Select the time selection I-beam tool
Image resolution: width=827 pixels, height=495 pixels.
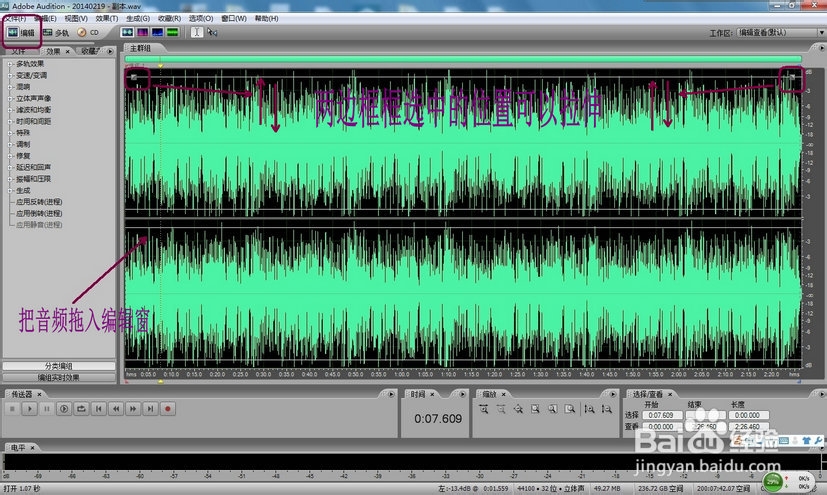pos(196,32)
